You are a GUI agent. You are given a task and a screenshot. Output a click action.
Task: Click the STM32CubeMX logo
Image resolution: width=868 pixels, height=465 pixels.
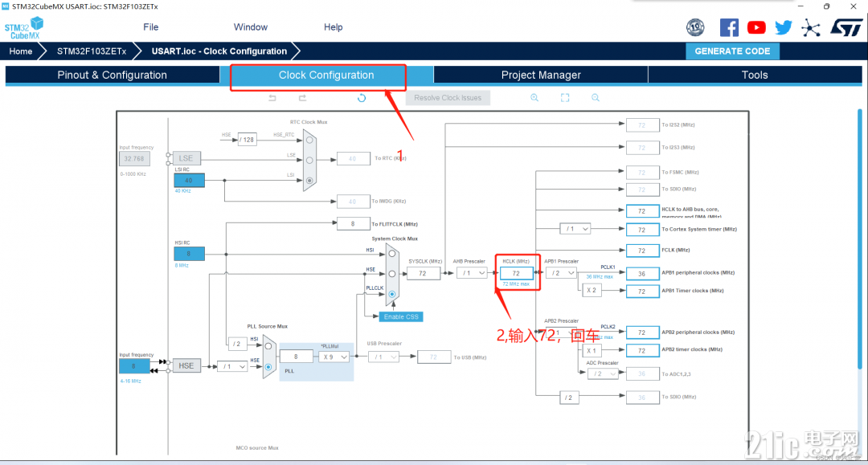24,27
